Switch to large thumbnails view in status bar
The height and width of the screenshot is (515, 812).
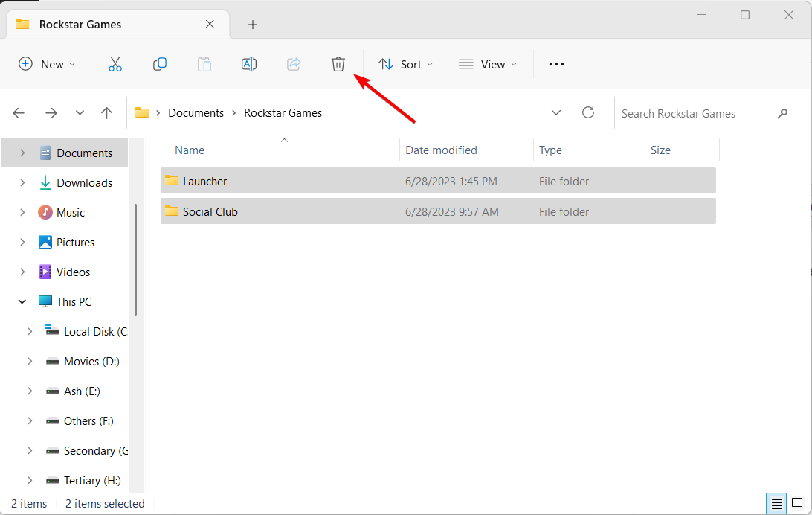coord(797,503)
